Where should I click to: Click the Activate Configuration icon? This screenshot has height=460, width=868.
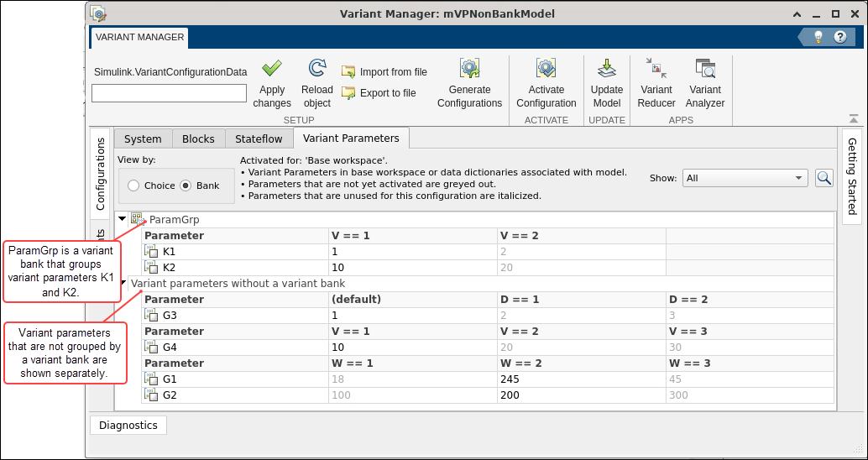coord(546,68)
